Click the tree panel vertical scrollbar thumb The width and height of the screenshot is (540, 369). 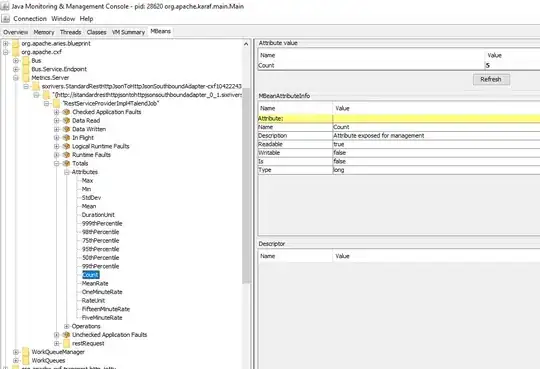click(246, 186)
